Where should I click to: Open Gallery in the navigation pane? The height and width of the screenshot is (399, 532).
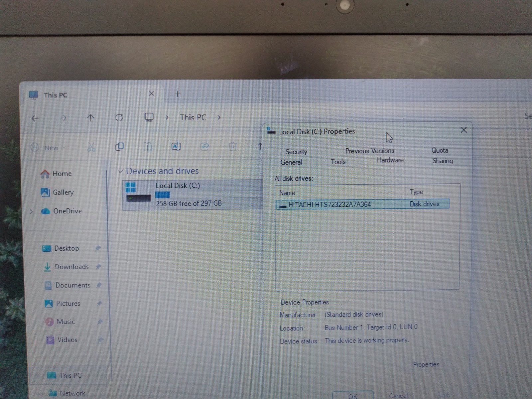[57, 192]
